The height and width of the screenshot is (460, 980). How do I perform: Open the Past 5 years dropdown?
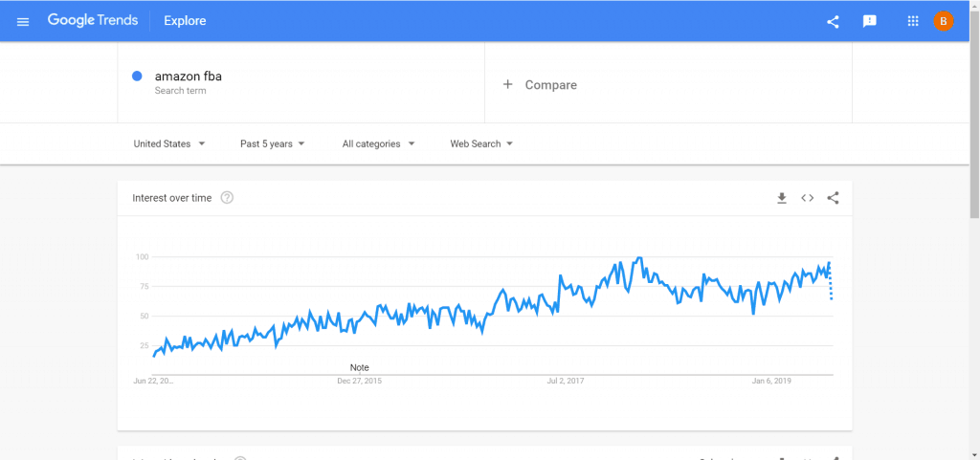(273, 143)
